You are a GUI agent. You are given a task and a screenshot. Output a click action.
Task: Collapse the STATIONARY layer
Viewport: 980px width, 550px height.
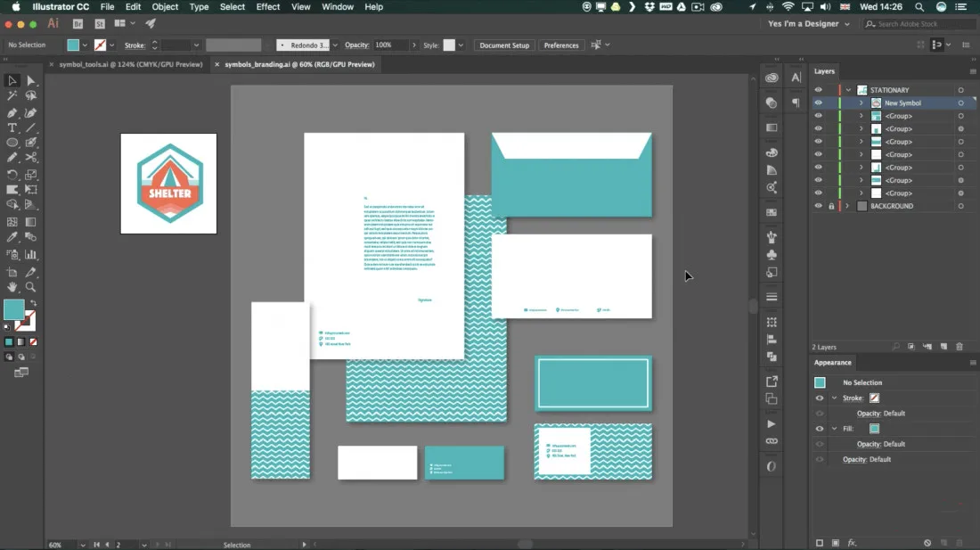849,90
